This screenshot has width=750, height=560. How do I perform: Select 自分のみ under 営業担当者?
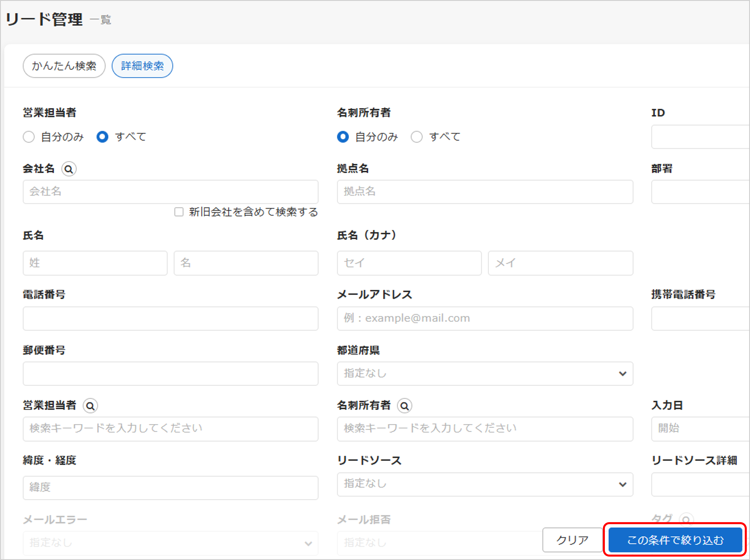[29, 137]
